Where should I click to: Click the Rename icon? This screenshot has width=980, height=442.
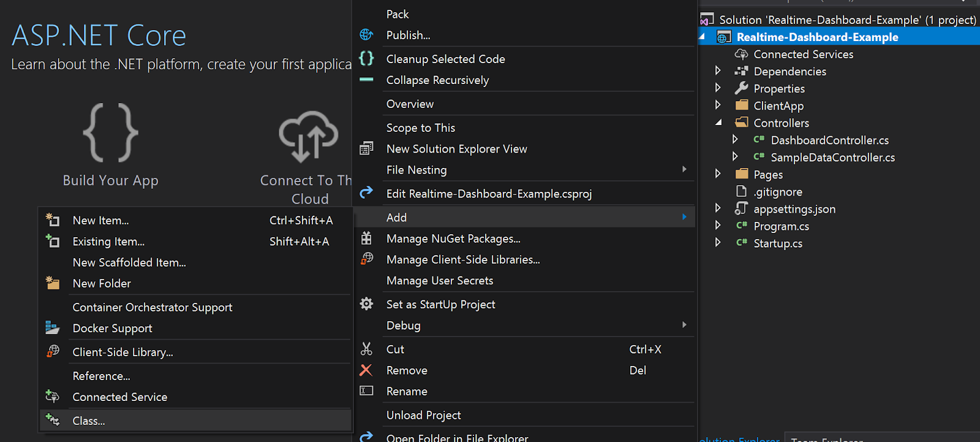(x=366, y=391)
